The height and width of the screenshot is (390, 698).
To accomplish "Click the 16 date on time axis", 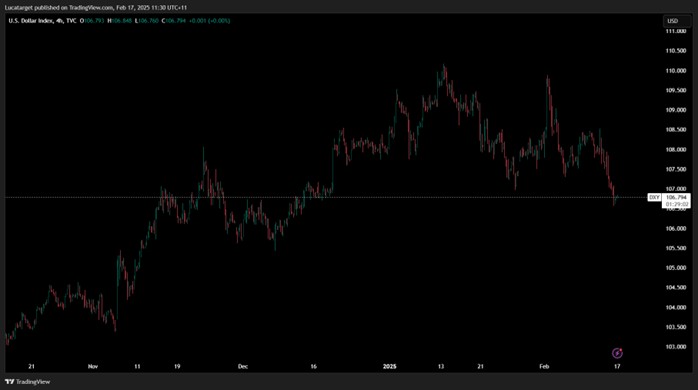I will click(x=313, y=366).
